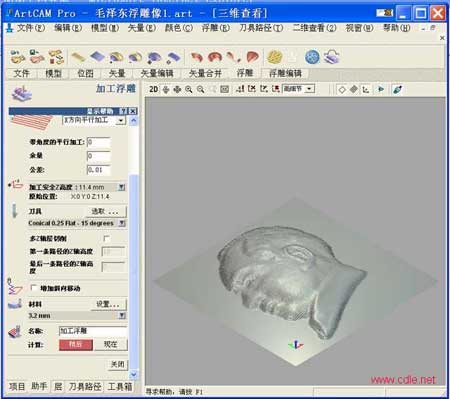This screenshot has height=399, width=450.
Task: Click the yellow relief texture icon
Action: click(275, 57)
